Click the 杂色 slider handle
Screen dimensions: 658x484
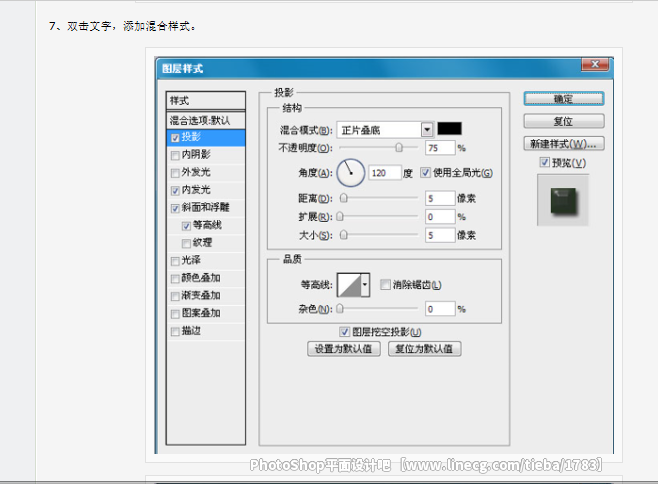(x=340, y=309)
